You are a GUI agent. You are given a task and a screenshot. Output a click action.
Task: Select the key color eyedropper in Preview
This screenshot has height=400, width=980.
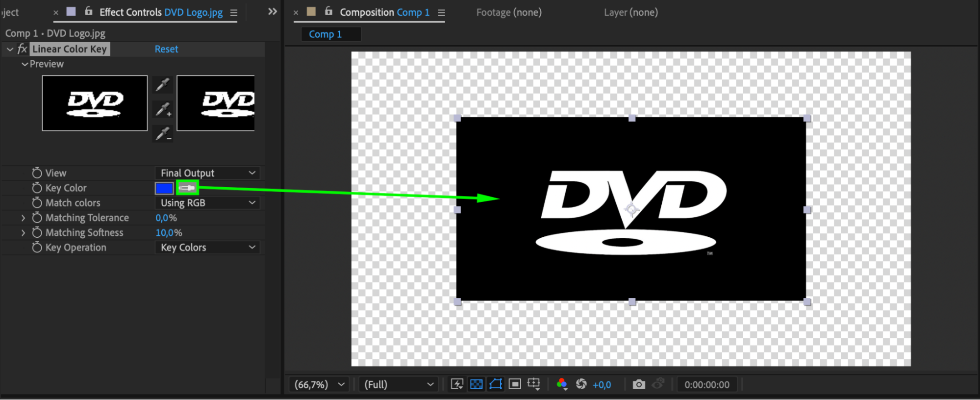tap(163, 85)
